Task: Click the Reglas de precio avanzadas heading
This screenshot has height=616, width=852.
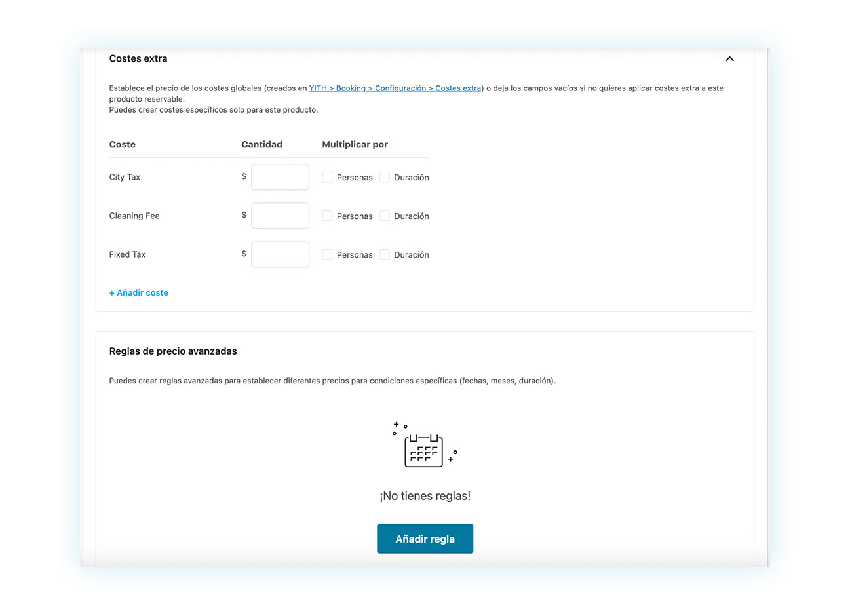Action: pyautogui.click(x=173, y=351)
